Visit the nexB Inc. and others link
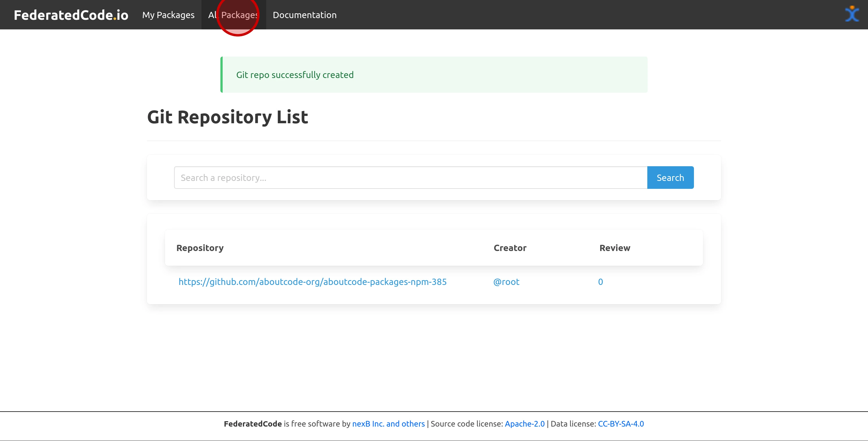The height and width of the screenshot is (441, 868). [x=389, y=424]
